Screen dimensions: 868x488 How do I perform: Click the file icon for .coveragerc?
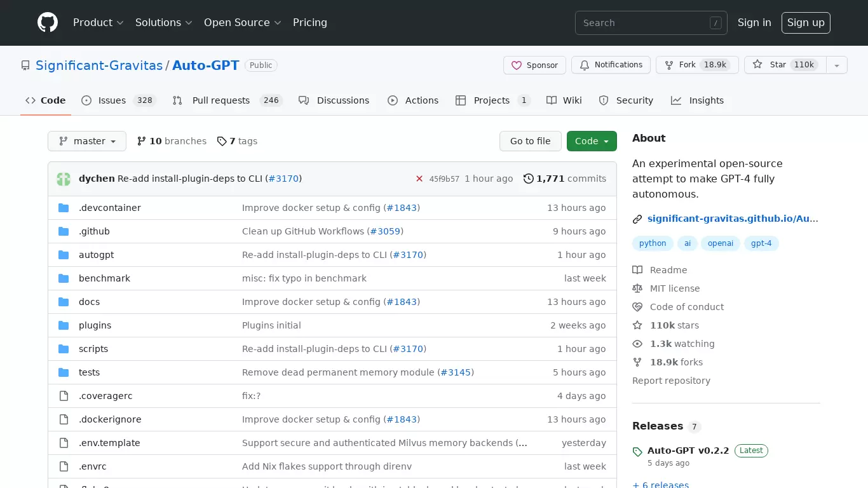tap(64, 396)
